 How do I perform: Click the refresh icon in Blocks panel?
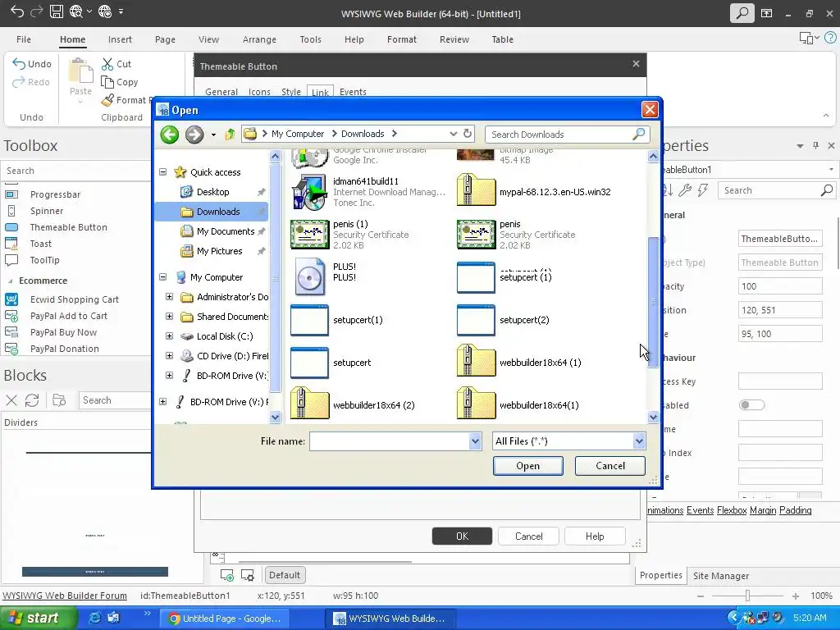(x=32, y=400)
